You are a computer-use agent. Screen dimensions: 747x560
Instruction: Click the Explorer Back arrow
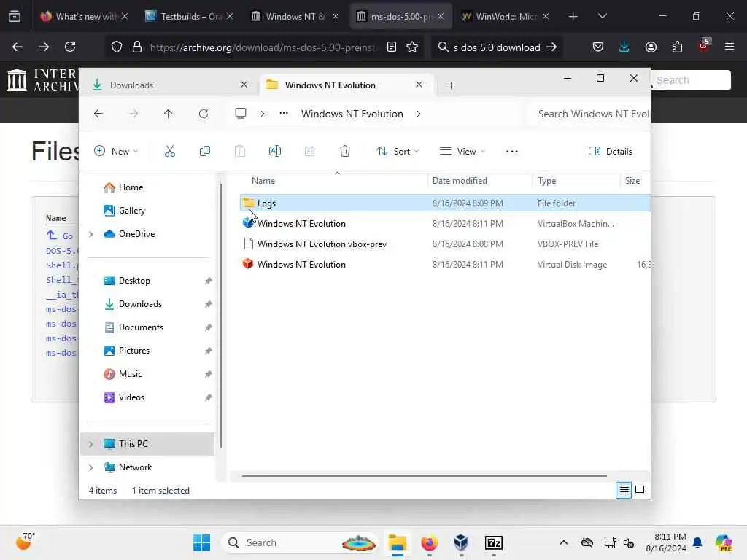pyautogui.click(x=98, y=114)
